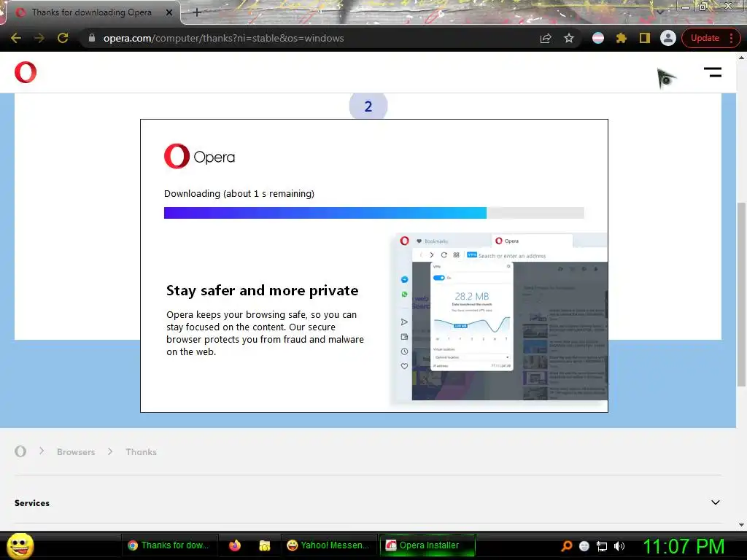Click the scrollbar up arrow
Image resolution: width=747 pixels, height=560 pixels.
[741, 57]
